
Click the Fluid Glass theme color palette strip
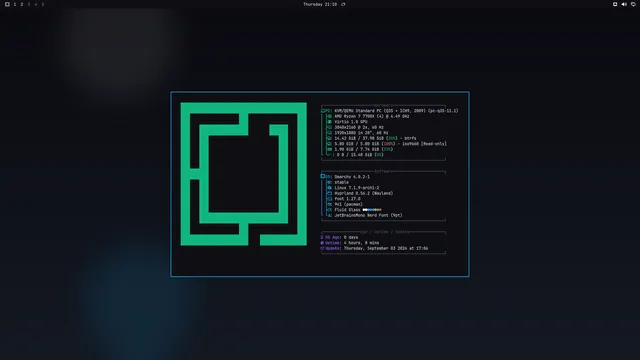[x=372, y=210]
